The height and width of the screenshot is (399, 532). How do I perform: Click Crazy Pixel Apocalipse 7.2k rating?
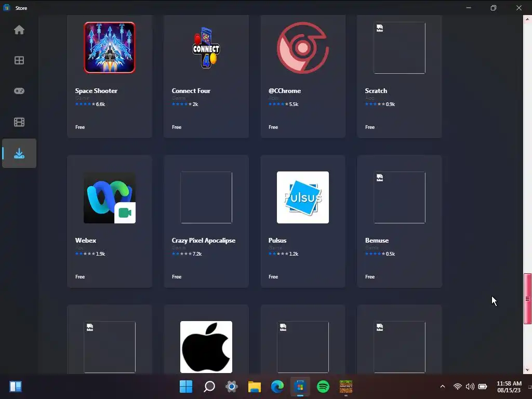187,254
